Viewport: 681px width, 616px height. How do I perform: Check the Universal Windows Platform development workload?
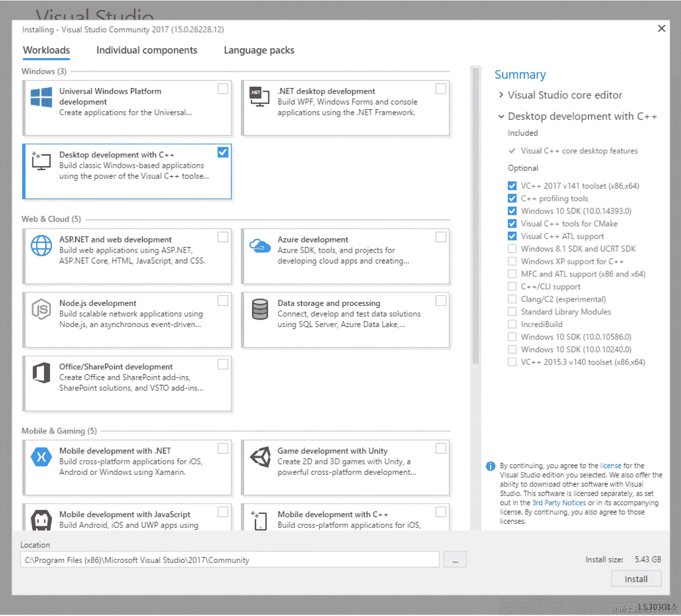223,89
